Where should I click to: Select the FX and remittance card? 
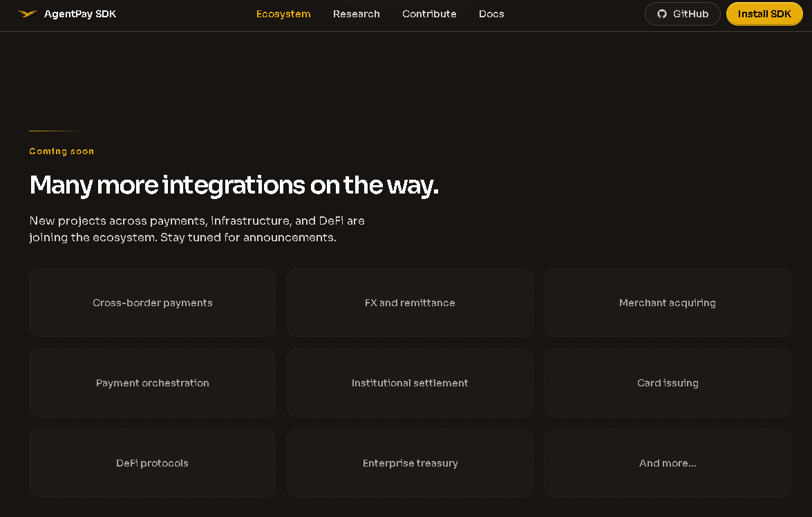coord(410,303)
